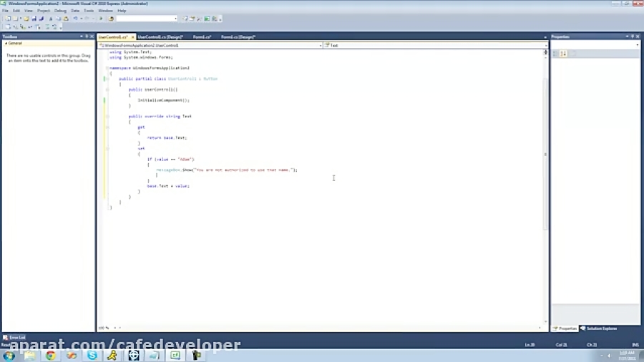Image resolution: width=644 pixels, height=362 pixels.
Task: Open the Project menu
Action: coord(44,11)
